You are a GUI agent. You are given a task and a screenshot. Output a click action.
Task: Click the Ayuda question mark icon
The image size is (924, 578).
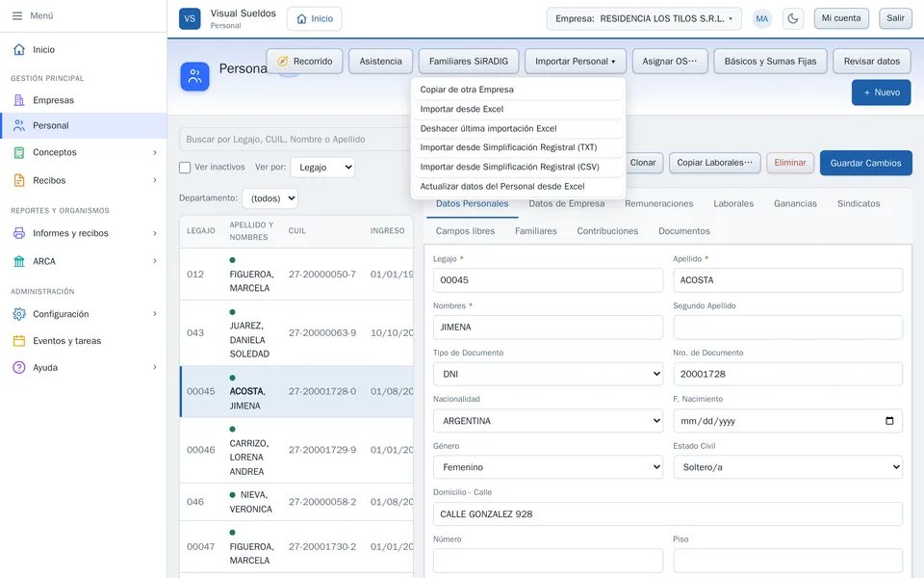tap(19, 367)
